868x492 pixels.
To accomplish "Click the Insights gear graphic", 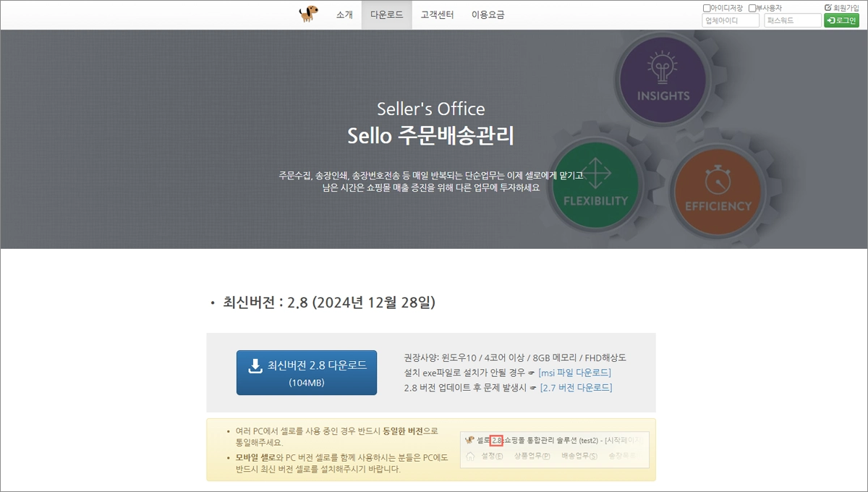I will (663, 78).
